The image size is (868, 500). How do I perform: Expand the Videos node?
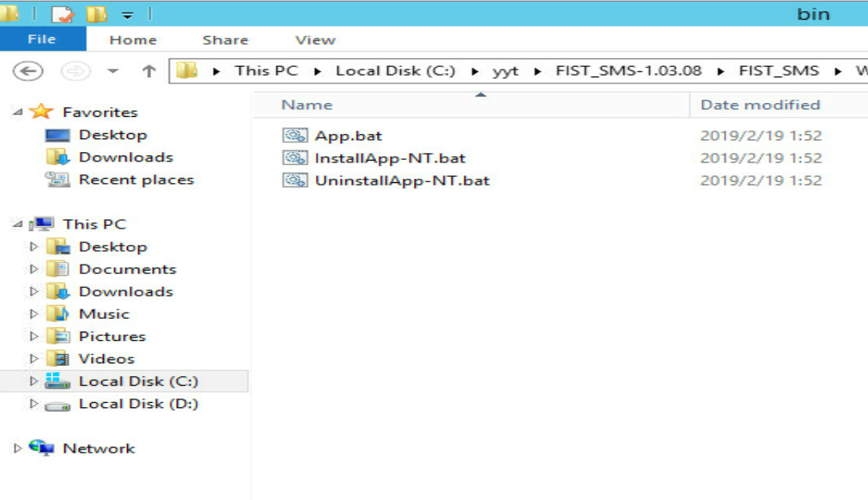click(x=33, y=358)
